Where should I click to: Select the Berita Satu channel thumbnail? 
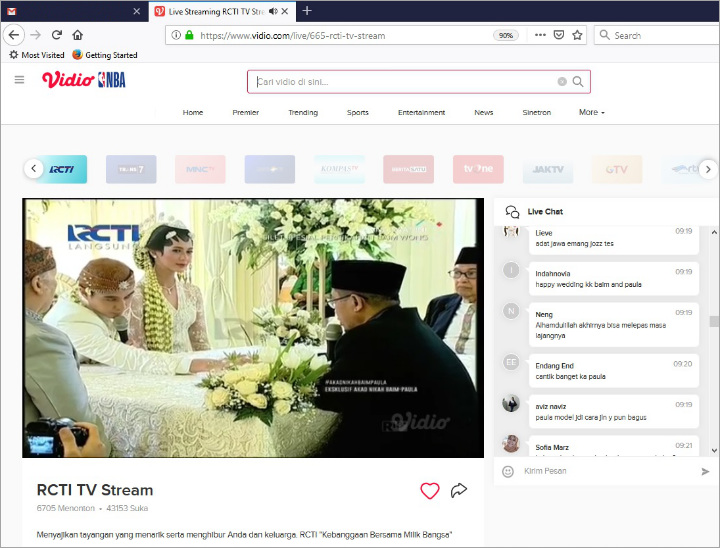[x=409, y=169]
